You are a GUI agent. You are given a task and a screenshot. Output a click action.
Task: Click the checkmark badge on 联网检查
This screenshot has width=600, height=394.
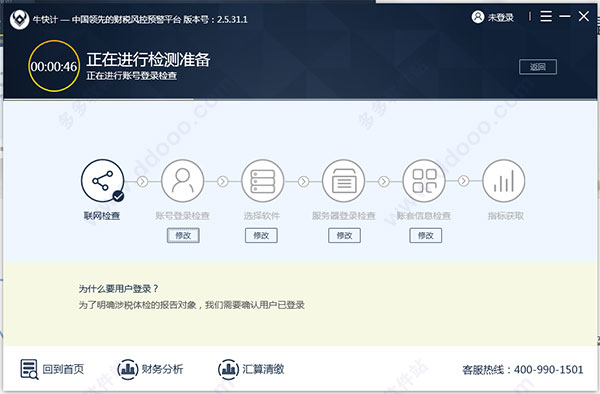click(119, 197)
